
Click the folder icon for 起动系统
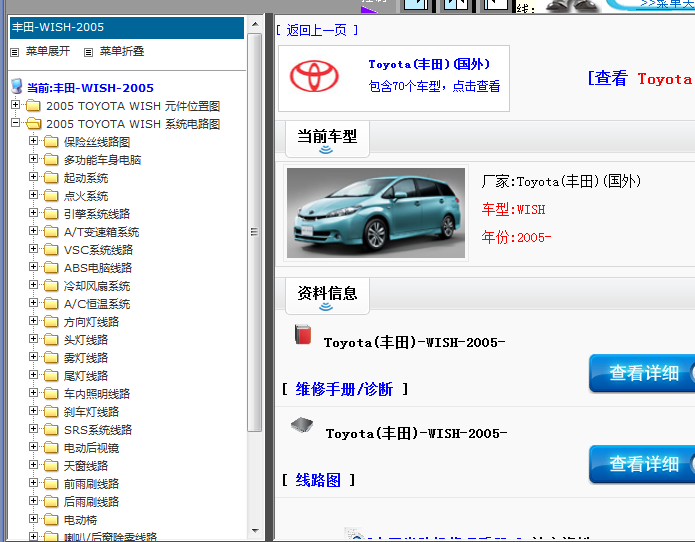click(51, 177)
